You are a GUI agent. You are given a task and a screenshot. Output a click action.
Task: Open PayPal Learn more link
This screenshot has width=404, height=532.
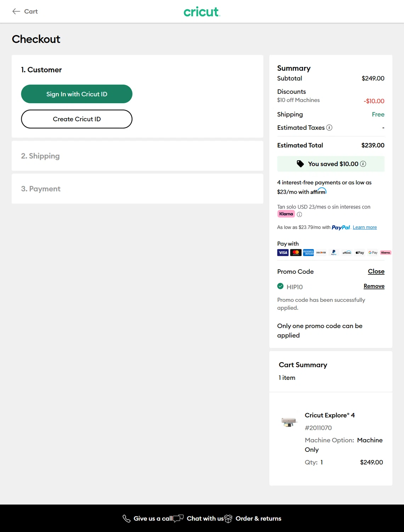coord(365,227)
